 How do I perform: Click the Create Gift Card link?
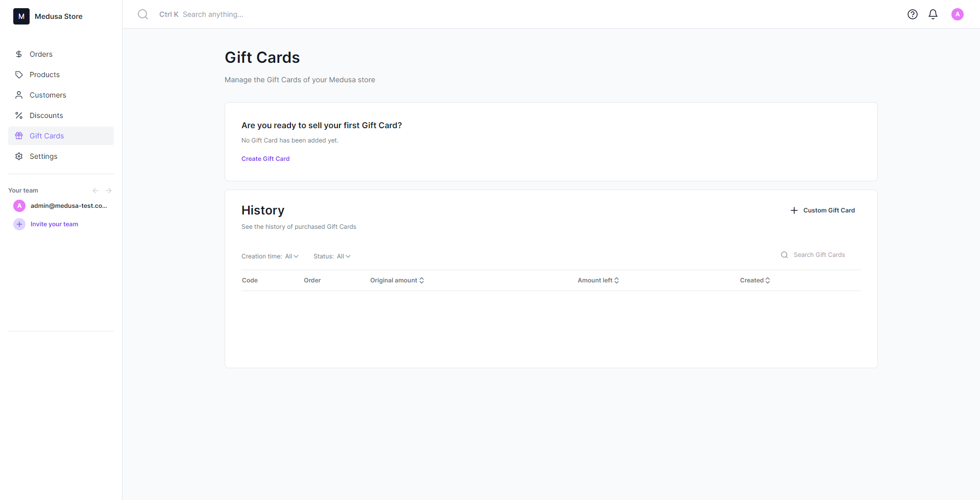tap(265, 158)
